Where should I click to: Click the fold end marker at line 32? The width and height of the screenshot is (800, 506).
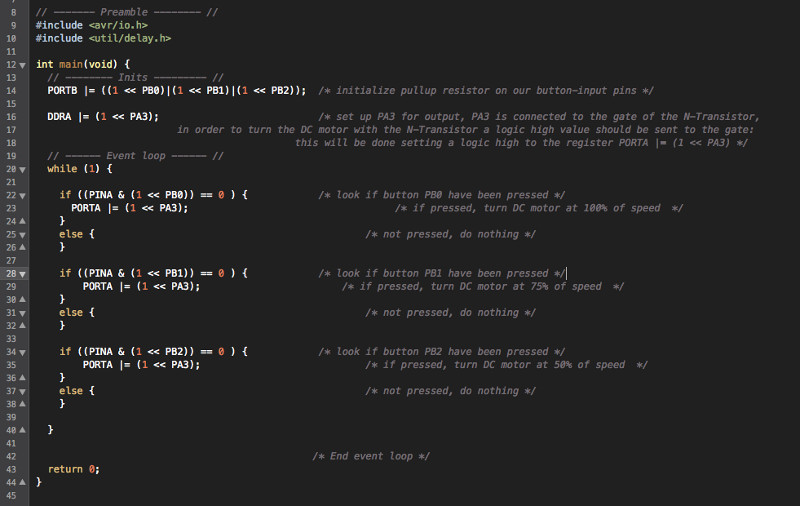pos(22,325)
